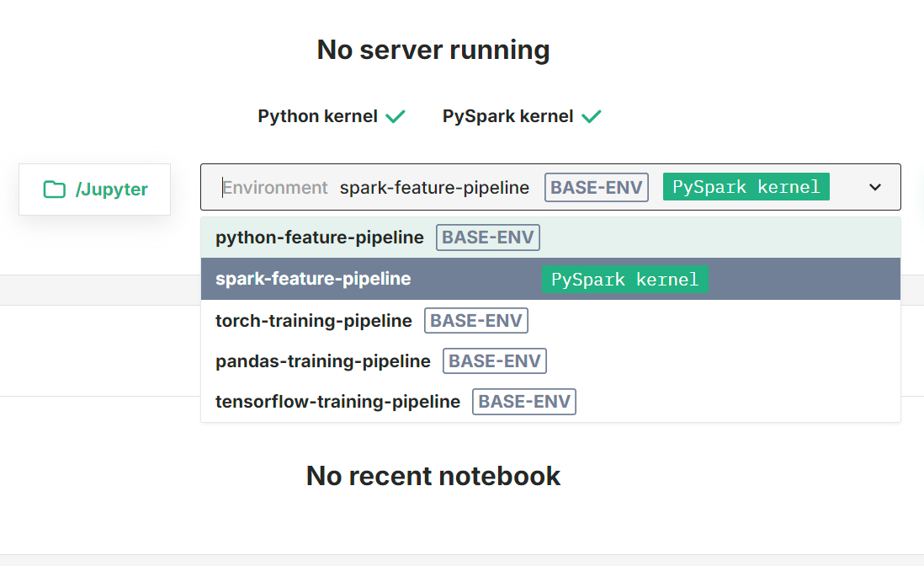Click the BASE-ENV badge next to tensorflow-training-pipeline

click(x=523, y=401)
